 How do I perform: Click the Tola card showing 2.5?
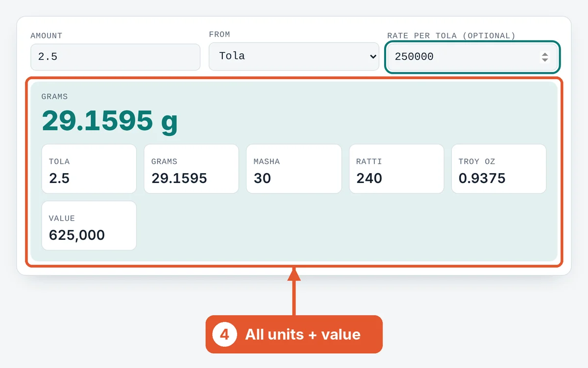click(x=89, y=169)
